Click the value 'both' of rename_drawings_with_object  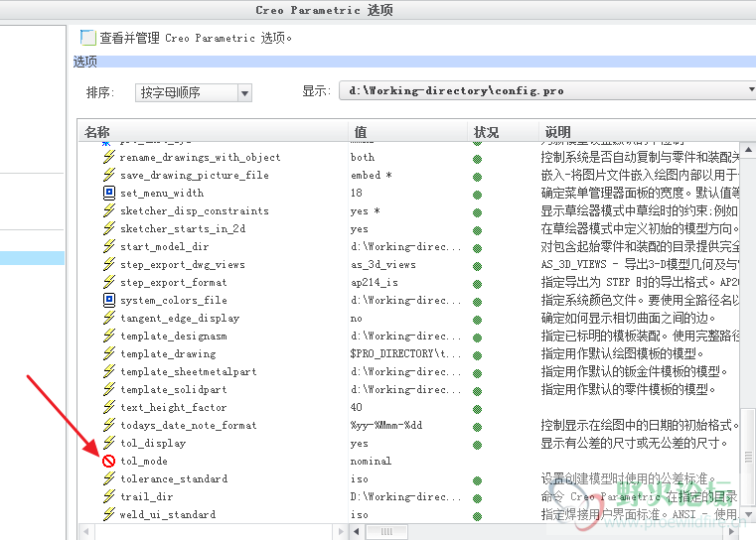[x=363, y=157]
